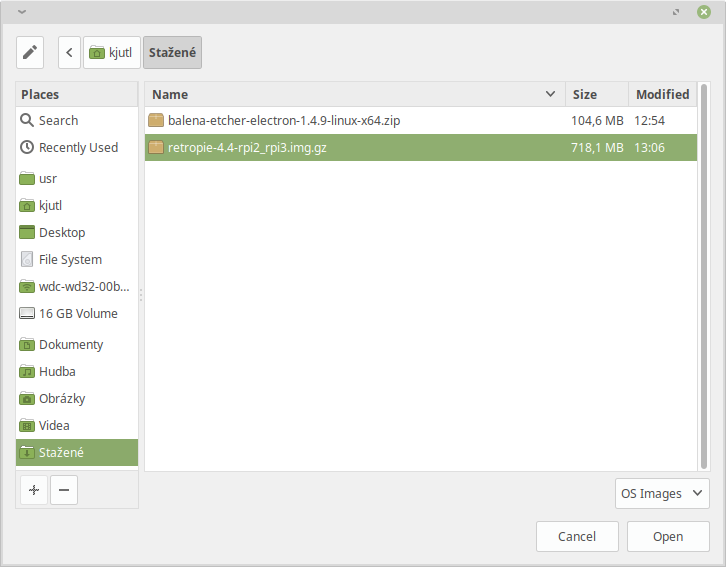This screenshot has width=726, height=567.
Task: Open the window menu arrow in title bar
Action: 22,12
